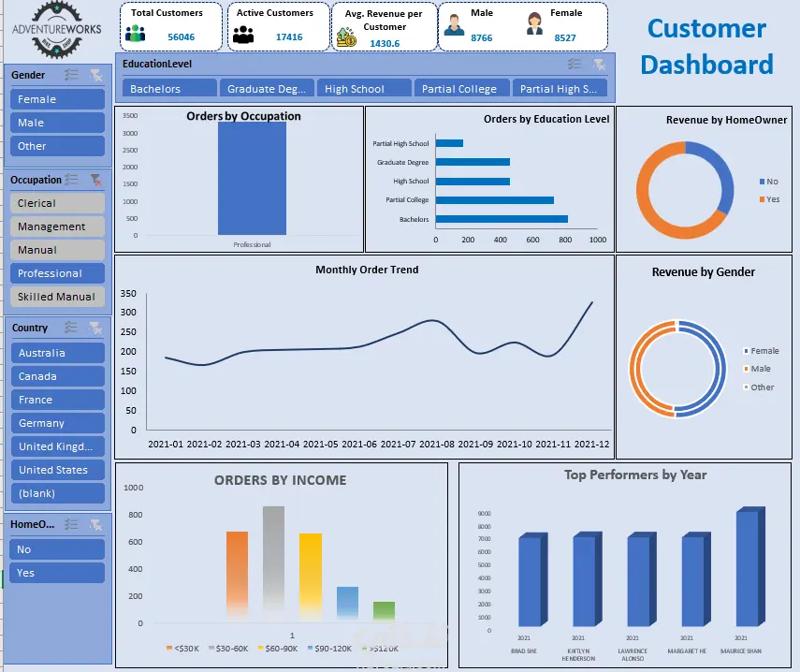Screen dimensions: 800x672
Task: Clear filter icon in EducationLevel slicer
Action: pos(599,64)
